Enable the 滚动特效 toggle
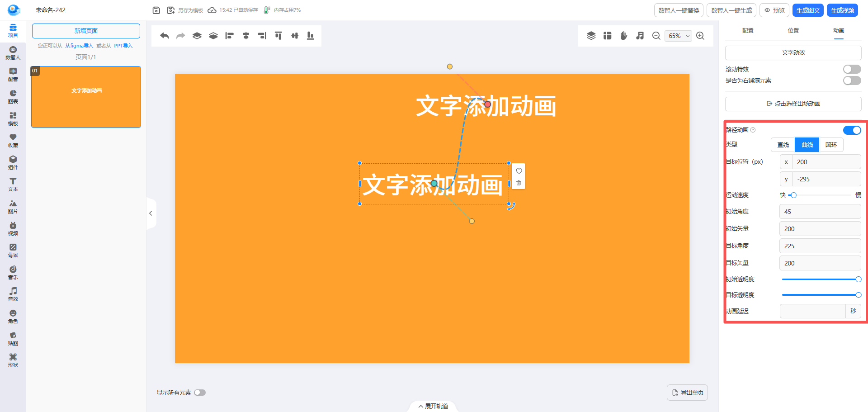The width and height of the screenshot is (868, 412). click(852, 69)
